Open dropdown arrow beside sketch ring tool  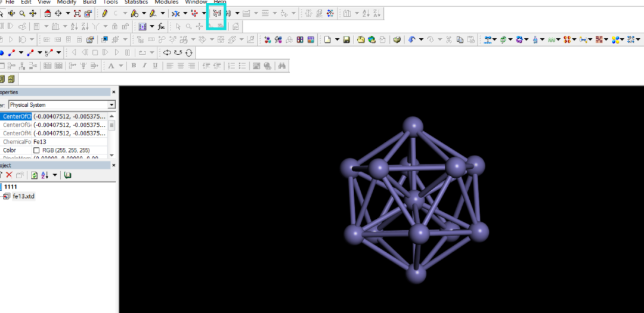coord(144,14)
